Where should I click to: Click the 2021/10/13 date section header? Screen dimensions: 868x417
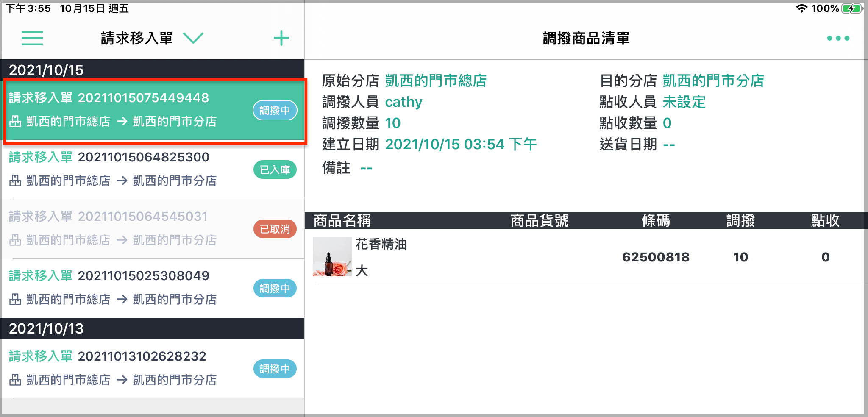(153, 328)
